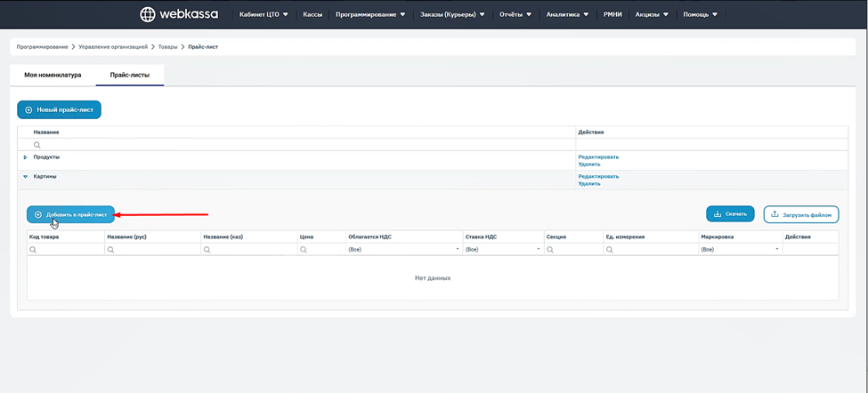Go to Кассы in navigation bar
Viewport: 868px width, 393px height.
pyautogui.click(x=312, y=15)
